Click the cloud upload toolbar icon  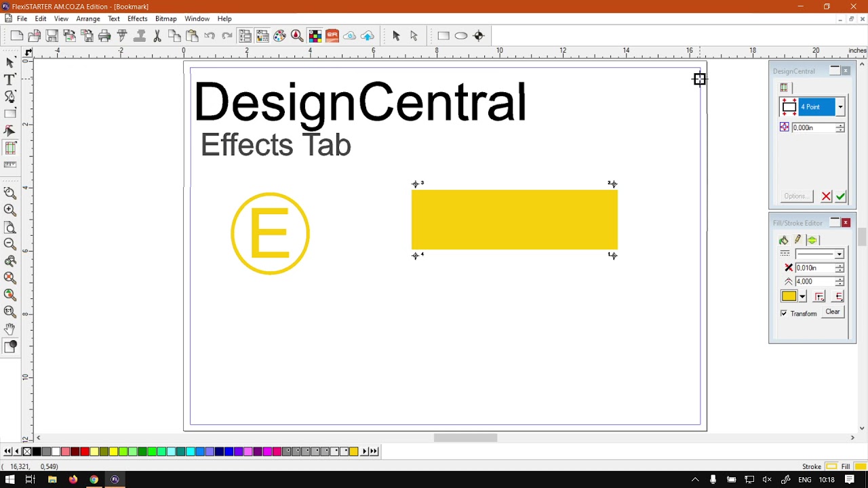[368, 36]
